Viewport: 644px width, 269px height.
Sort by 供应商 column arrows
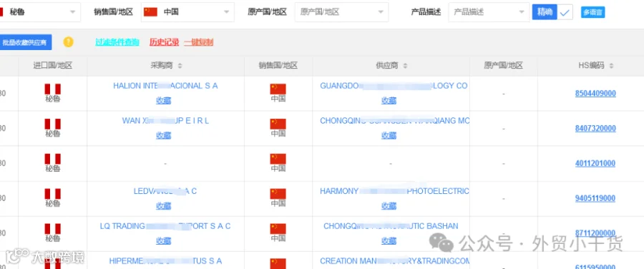(405, 66)
